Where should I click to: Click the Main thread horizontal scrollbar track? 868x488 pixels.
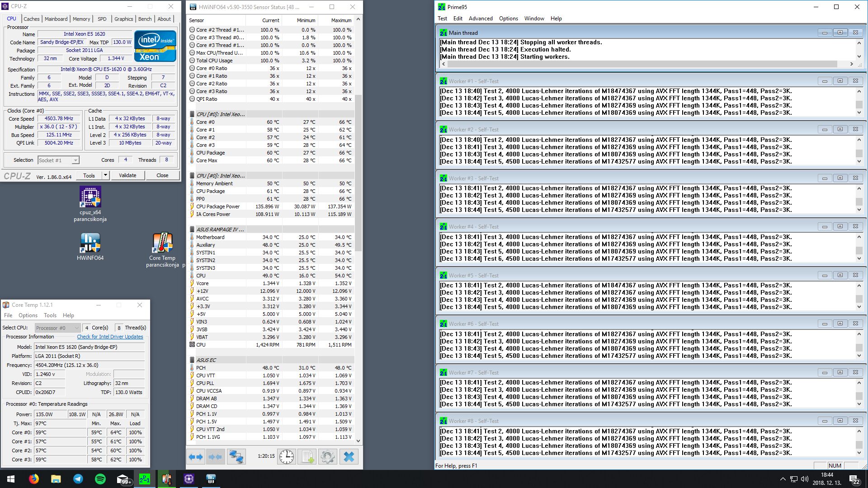click(x=647, y=64)
